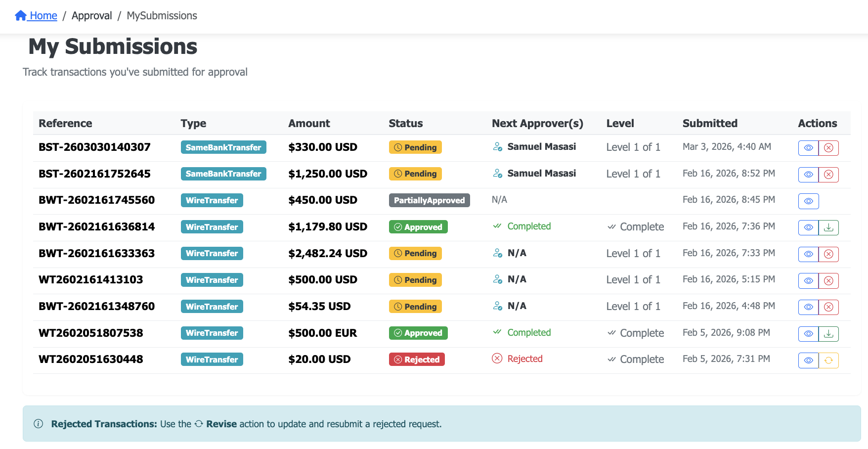Revise the rejected WT2602051630448 request
This screenshot has height=449, width=868.
(x=828, y=360)
